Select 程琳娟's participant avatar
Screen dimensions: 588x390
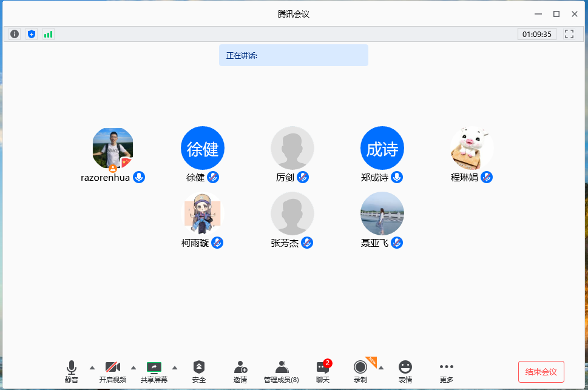[472, 149]
